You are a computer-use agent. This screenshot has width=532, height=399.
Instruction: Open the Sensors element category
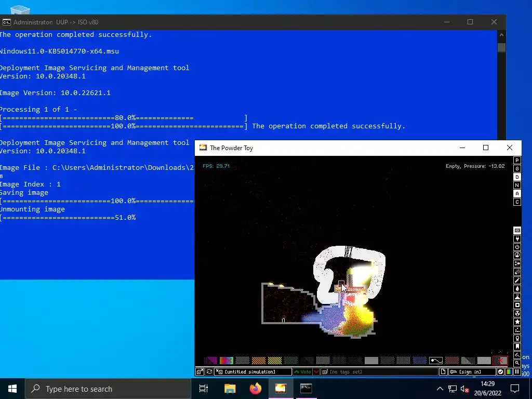(x=517, y=255)
